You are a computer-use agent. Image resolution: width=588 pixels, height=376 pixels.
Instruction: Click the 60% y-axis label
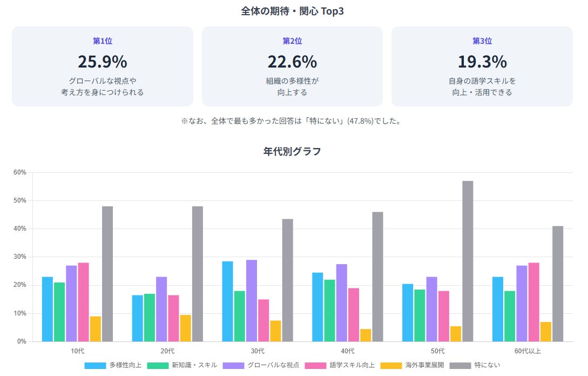click(x=20, y=172)
